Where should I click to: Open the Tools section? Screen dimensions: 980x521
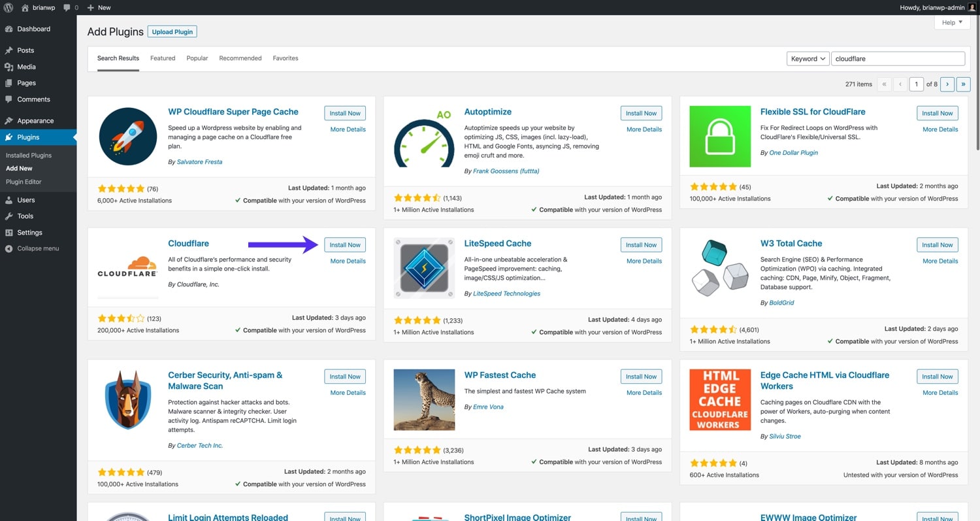point(24,216)
